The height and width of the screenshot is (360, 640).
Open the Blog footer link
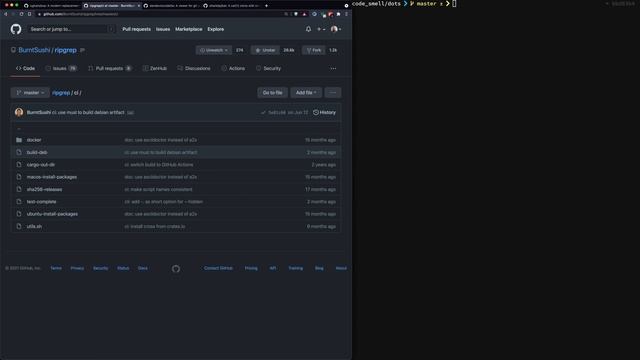click(319, 268)
